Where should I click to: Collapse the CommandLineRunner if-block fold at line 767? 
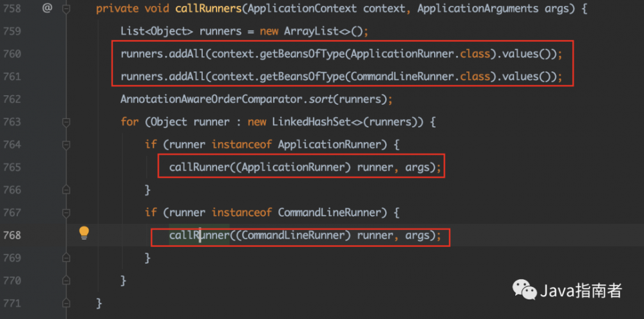[66, 212]
